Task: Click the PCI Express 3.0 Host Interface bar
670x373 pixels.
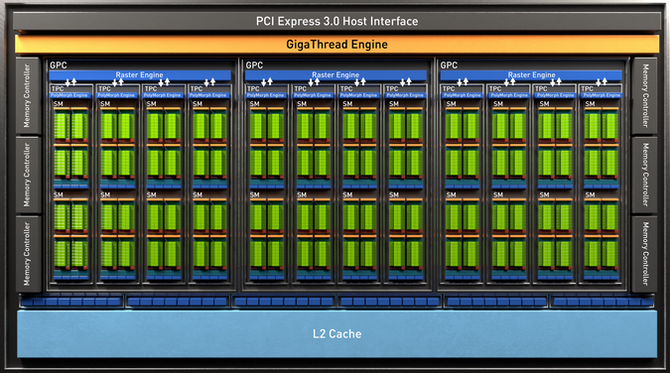Action: 337,21
